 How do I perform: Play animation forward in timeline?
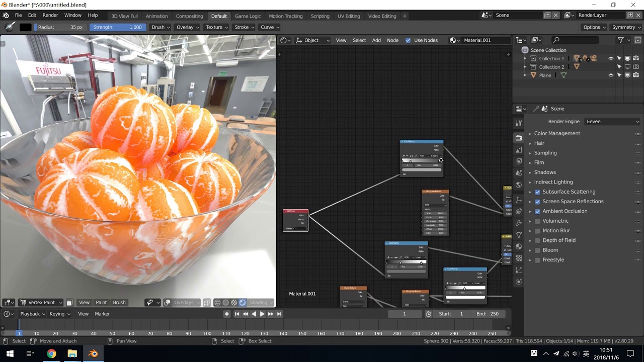click(262, 314)
